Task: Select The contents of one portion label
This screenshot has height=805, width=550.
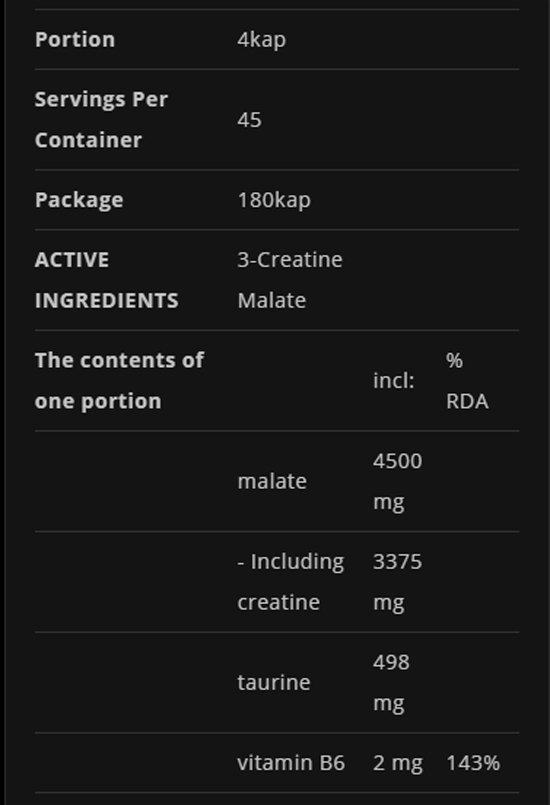Action: (119, 380)
